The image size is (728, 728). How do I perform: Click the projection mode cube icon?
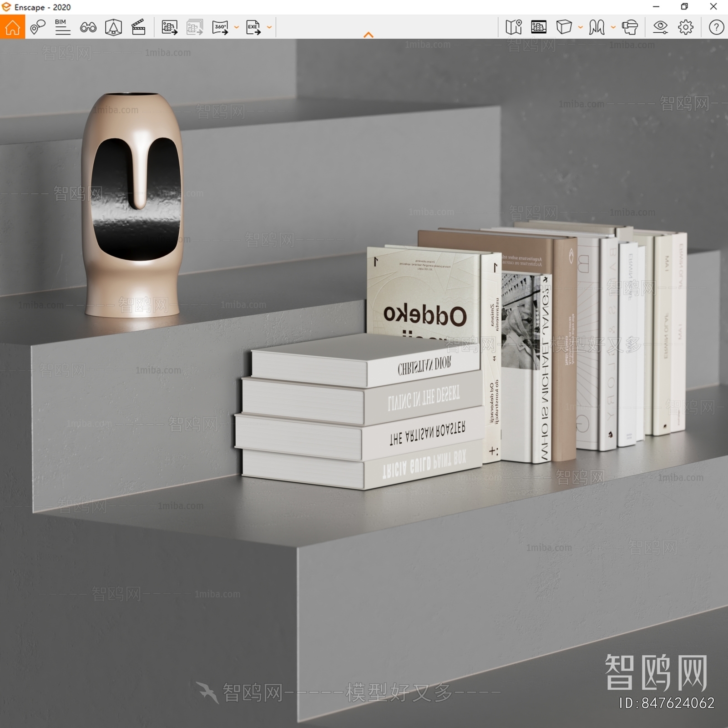pos(564,27)
